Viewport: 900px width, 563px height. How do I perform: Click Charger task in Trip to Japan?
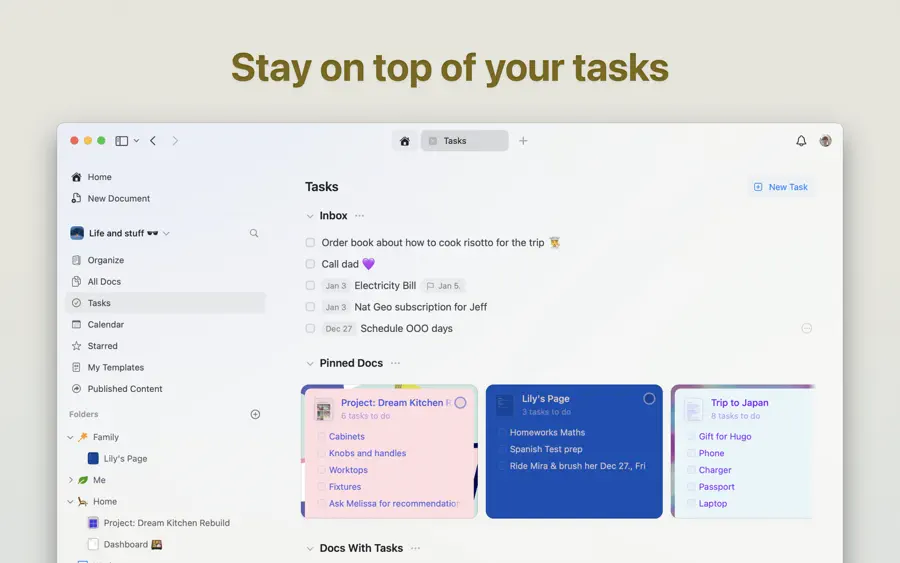(x=715, y=470)
